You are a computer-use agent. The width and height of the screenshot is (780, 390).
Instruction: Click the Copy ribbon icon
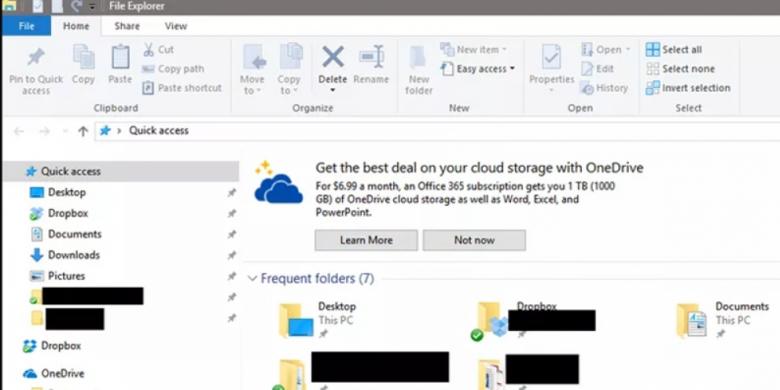(x=83, y=57)
